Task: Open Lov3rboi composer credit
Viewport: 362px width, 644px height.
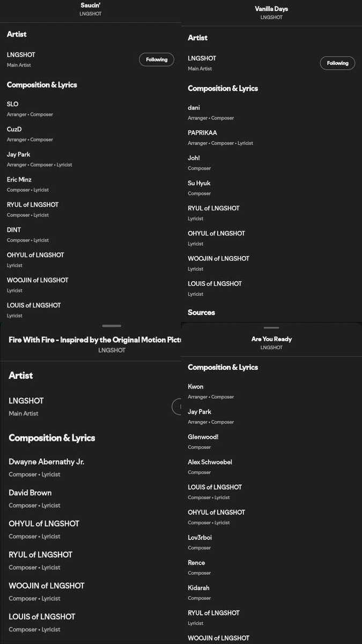Action: (271, 542)
